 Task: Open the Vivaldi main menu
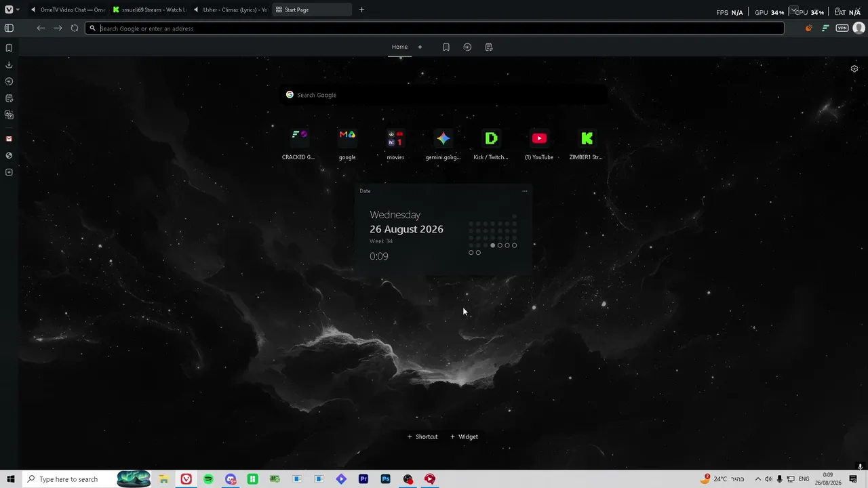click(x=9, y=9)
